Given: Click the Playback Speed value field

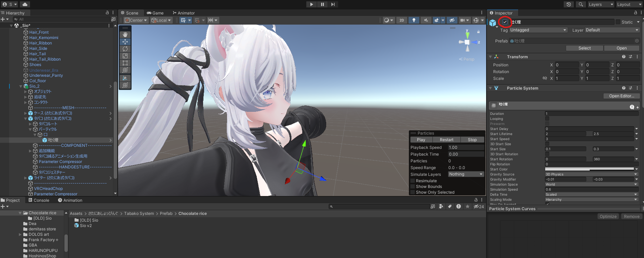Looking at the screenshot, I should point(466,148).
